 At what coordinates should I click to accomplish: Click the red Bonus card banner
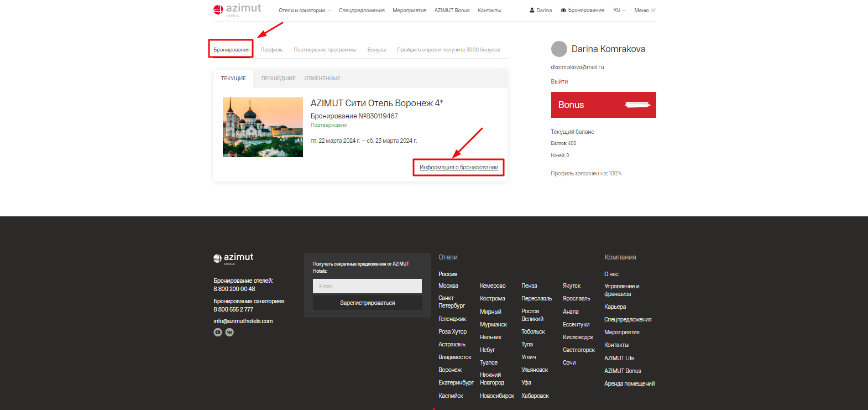coord(604,105)
